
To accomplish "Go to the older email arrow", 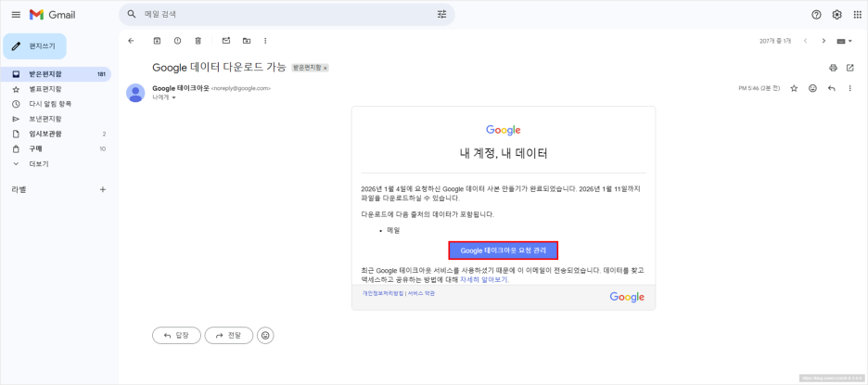I will [823, 41].
